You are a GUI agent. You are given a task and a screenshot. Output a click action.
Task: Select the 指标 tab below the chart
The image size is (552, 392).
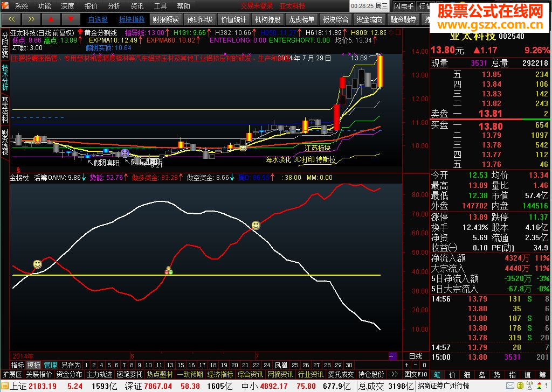[x=17, y=365]
